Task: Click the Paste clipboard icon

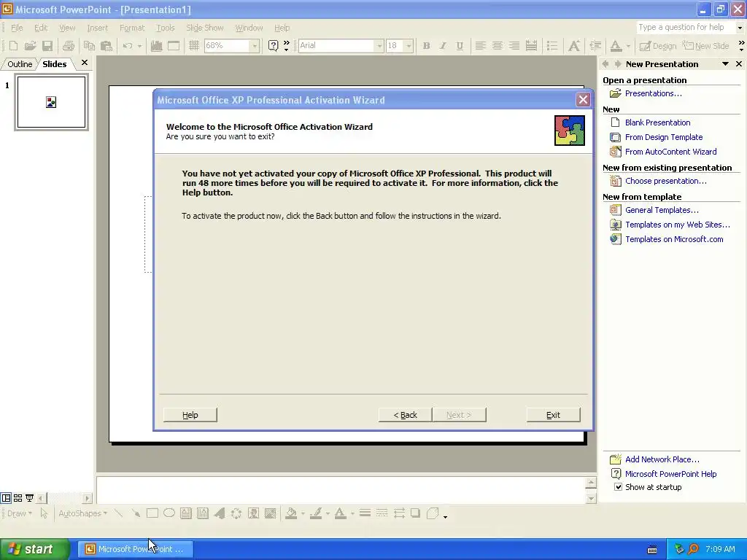Action: (x=107, y=46)
